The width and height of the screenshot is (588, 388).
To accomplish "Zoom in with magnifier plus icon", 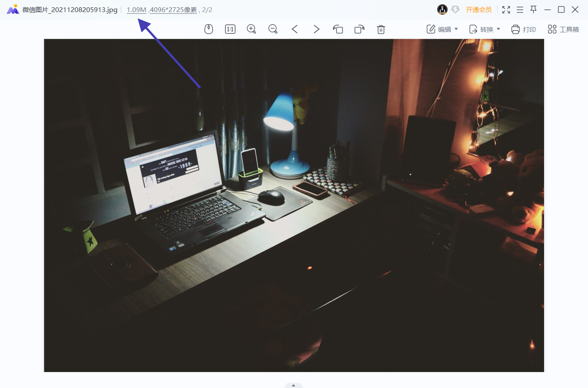I will click(252, 29).
